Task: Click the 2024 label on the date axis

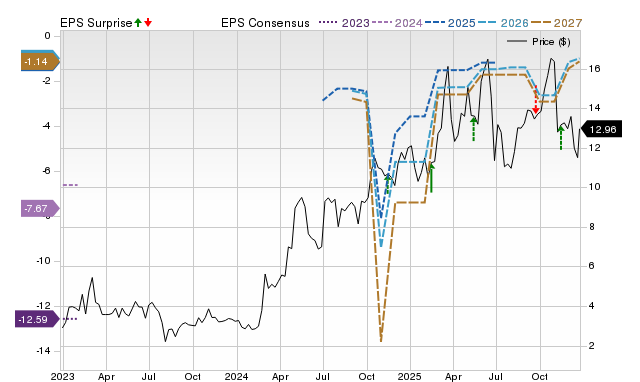Action: (236, 376)
